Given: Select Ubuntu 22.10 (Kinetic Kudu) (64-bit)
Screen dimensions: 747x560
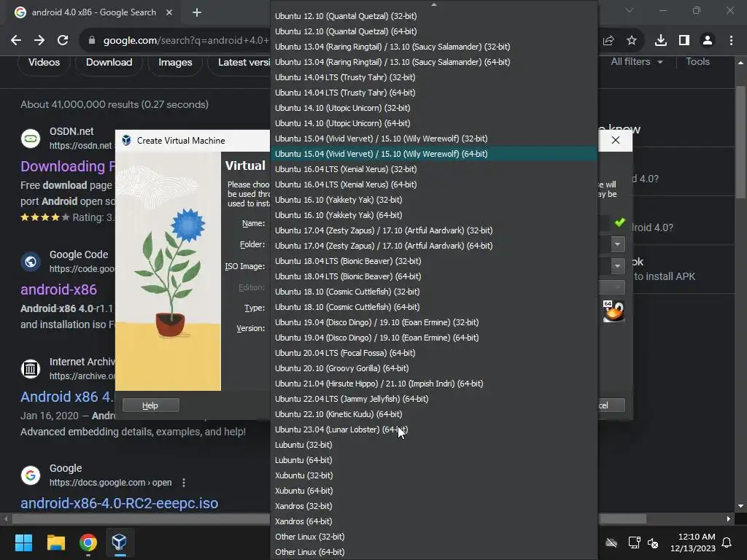Looking at the screenshot, I should [433, 414].
